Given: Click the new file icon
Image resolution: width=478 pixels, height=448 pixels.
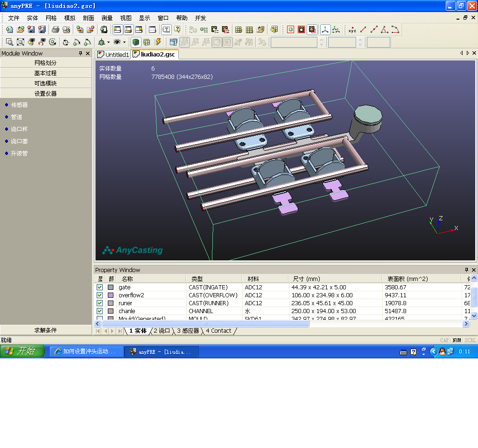Looking at the screenshot, I should tap(9, 29).
